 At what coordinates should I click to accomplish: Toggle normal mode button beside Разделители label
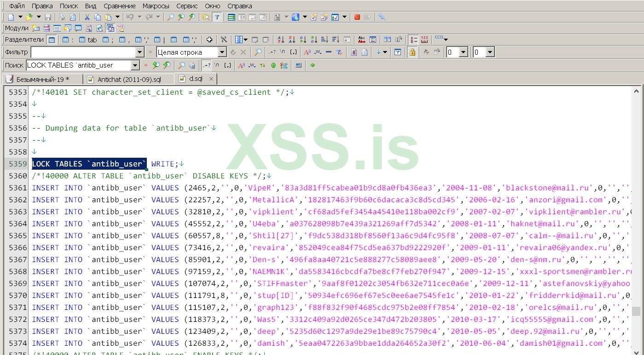pyautogui.click(x=52, y=40)
